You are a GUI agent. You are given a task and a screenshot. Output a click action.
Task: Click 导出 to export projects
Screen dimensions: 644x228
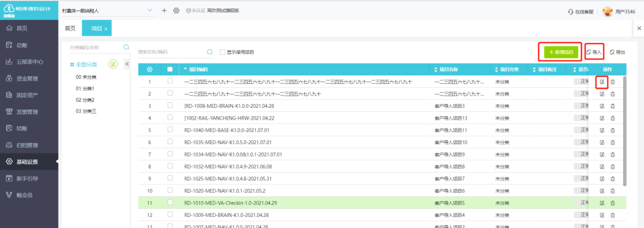pos(617,52)
